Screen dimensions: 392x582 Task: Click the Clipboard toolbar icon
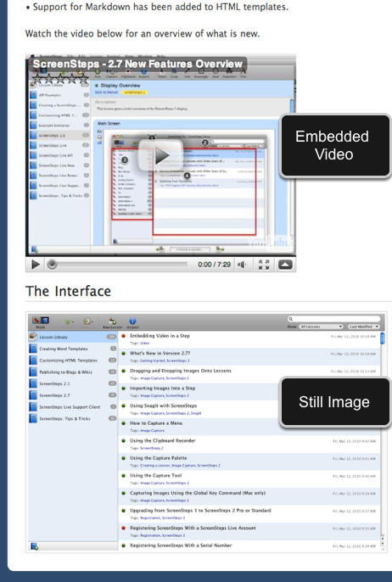click(87, 322)
